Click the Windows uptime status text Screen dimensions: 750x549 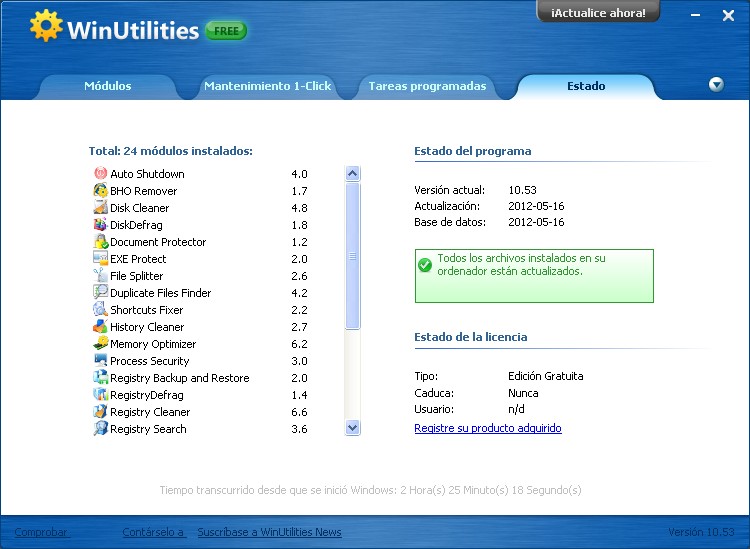click(371, 490)
